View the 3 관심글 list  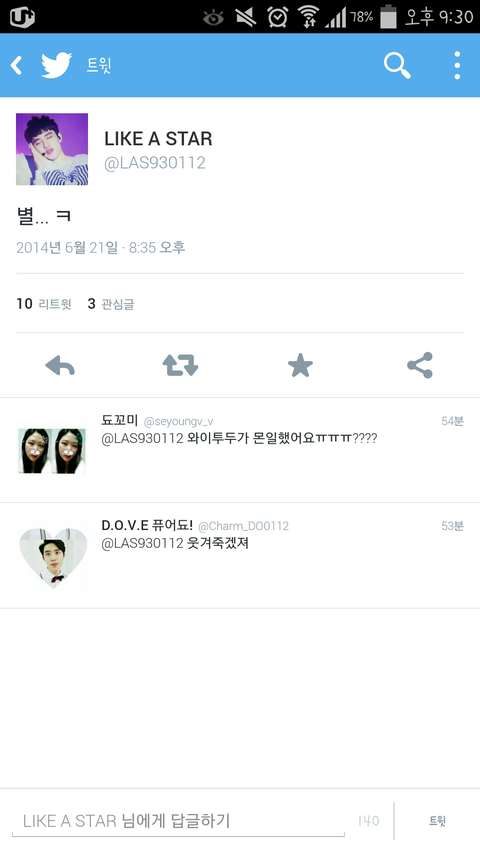pos(110,304)
